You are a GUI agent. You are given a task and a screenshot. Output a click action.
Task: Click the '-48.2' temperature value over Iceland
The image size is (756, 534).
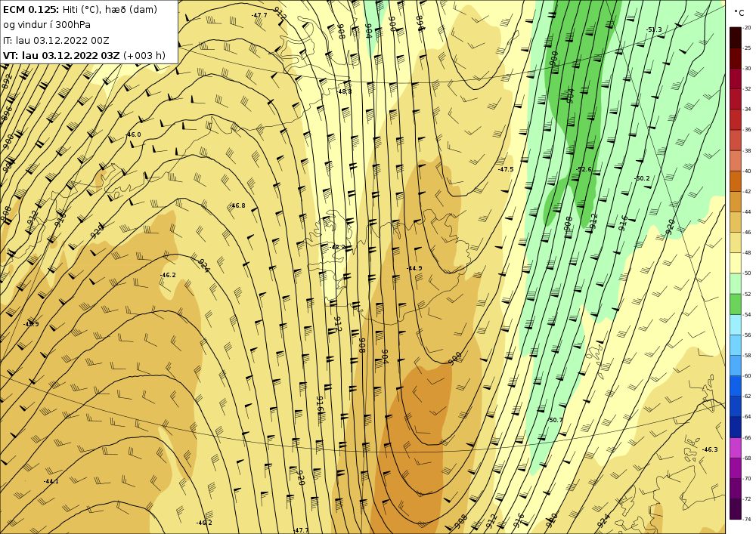[x=337, y=247]
